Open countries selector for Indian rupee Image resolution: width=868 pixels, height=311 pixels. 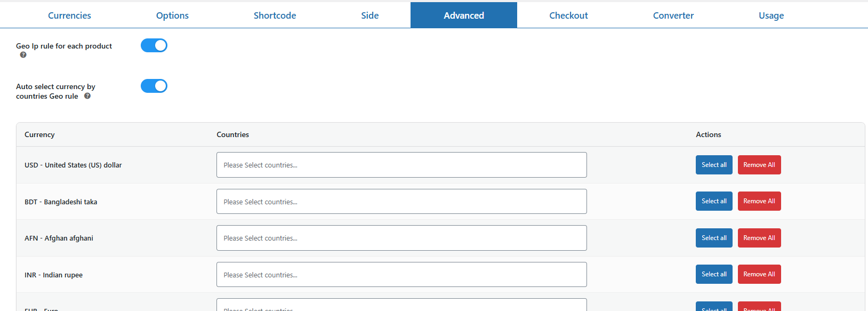pos(401,275)
